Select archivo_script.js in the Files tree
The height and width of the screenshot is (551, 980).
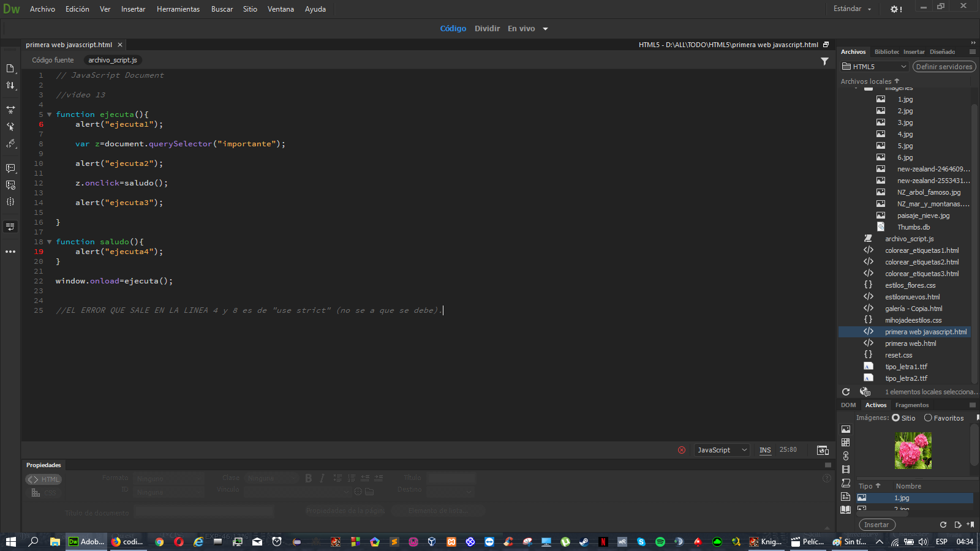point(909,239)
